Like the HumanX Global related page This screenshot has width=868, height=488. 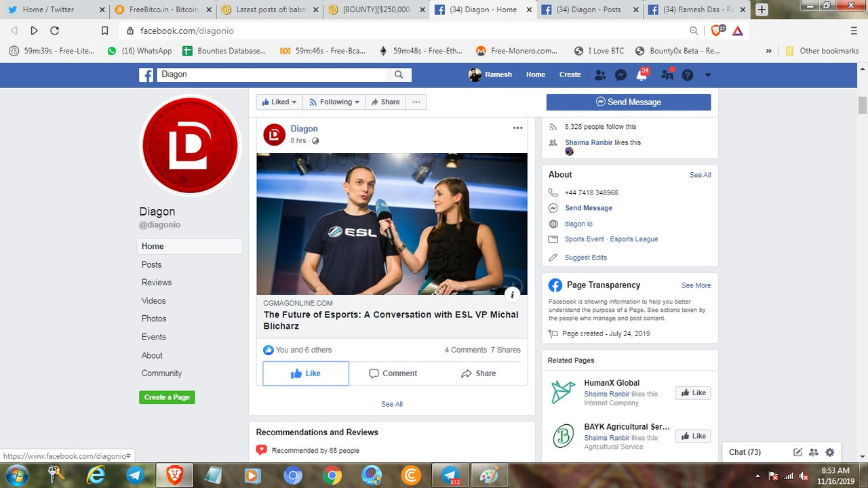pos(693,393)
